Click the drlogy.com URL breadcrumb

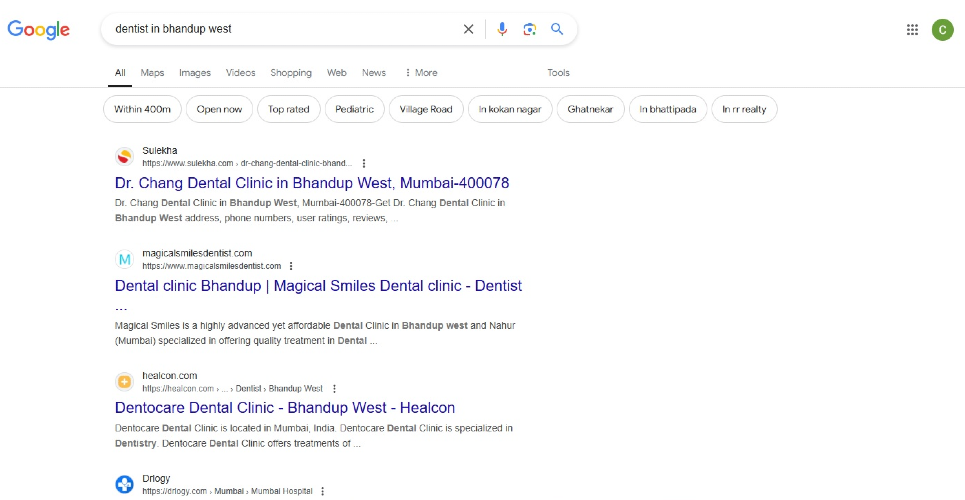point(227,491)
